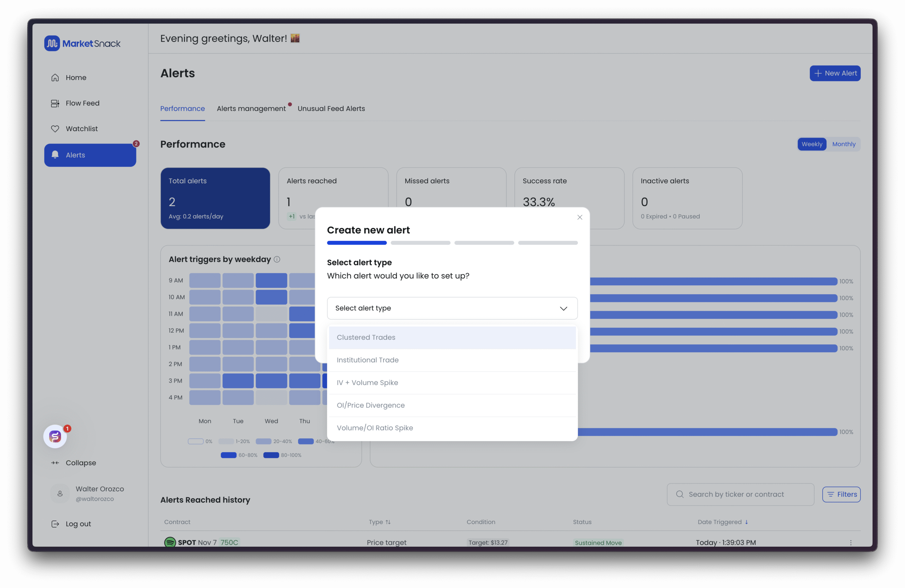Switch performance view to Monthly
Viewport: 905px width, 588px height.
[x=843, y=144]
